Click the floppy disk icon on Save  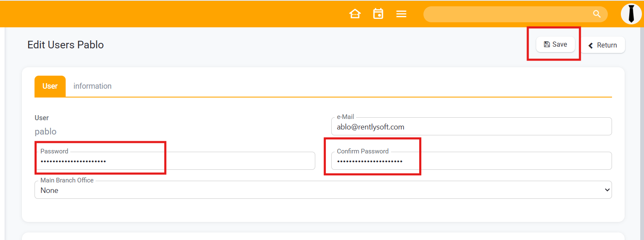[x=547, y=45]
